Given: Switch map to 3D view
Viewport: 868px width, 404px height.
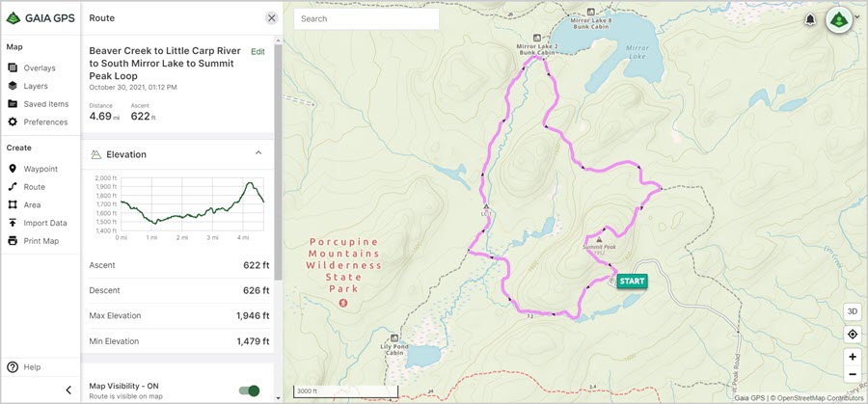Looking at the screenshot, I should pos(853,311).
